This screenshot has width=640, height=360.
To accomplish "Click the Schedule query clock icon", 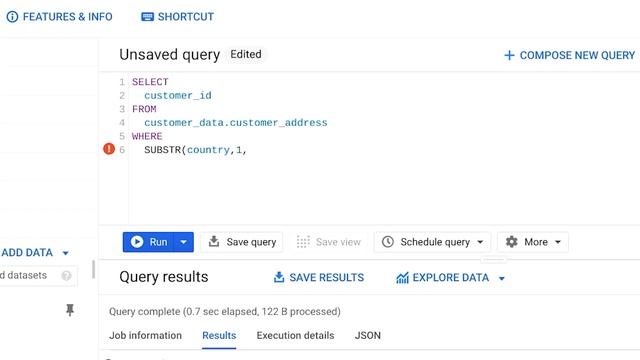I will click(x=388, y=242).
